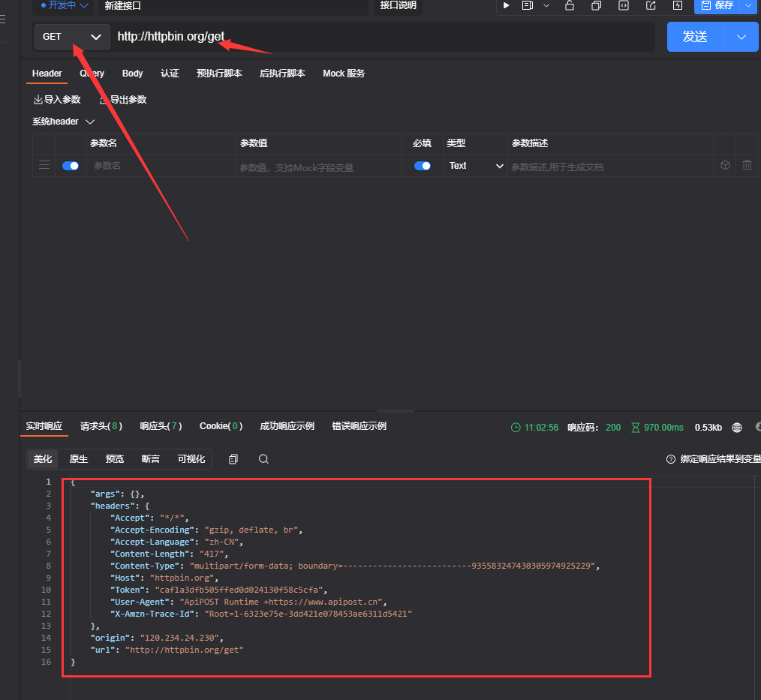Viewport: 761px width, 700px height.
Task: Click the lightning bolt icon in toolbar
Action: [678, 5]
